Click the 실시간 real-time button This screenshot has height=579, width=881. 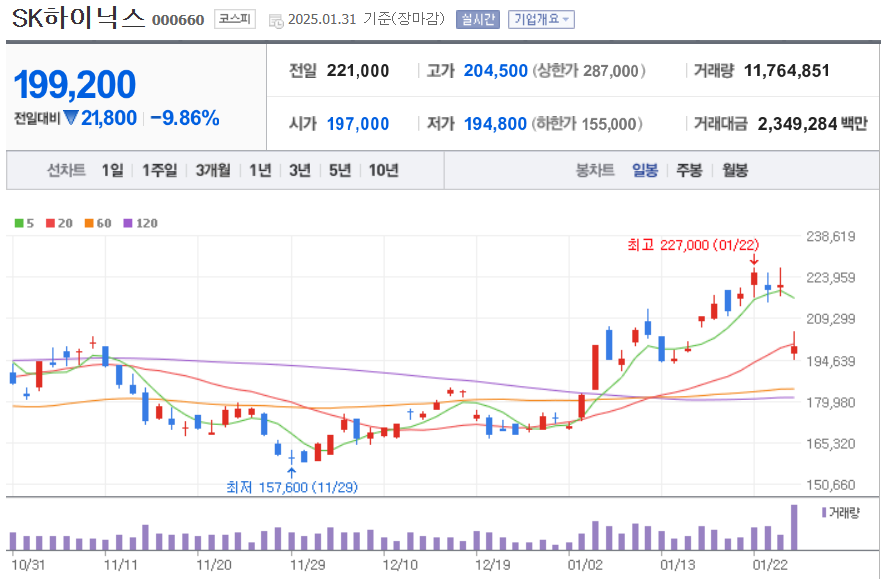[x=478, y=20]
